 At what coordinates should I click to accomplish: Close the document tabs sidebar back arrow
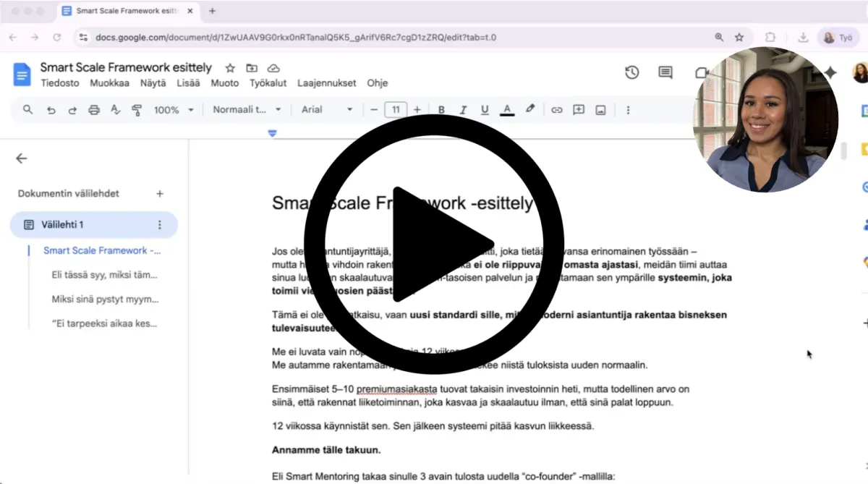tap(21, 158)
